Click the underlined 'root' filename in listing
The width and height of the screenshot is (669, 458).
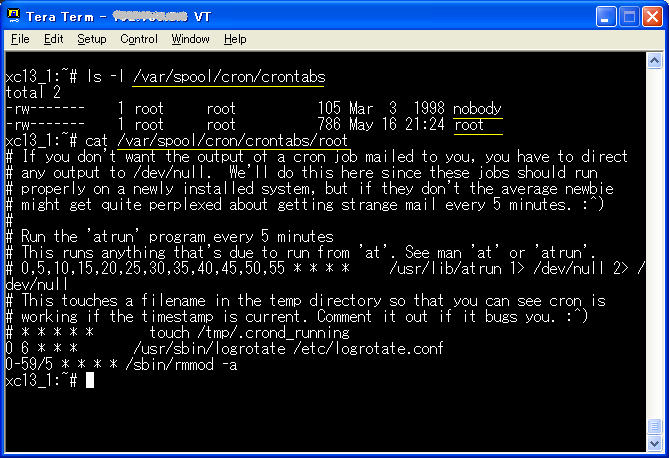[469, 125]
